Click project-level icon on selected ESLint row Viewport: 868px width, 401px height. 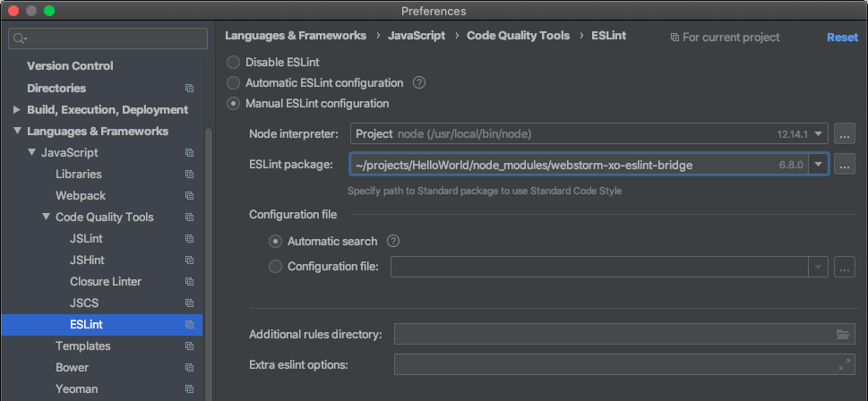click(189, 325)
